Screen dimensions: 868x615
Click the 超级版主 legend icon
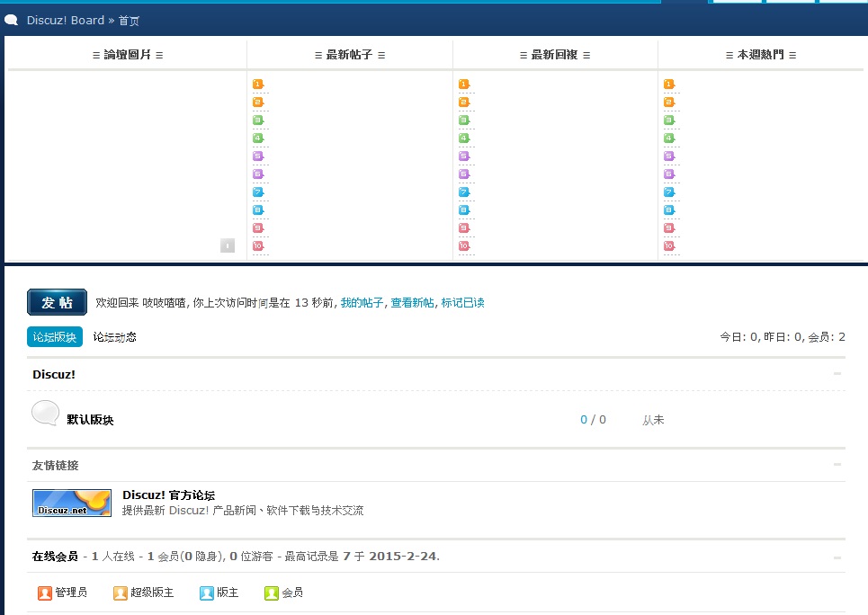tap(121, 593)
